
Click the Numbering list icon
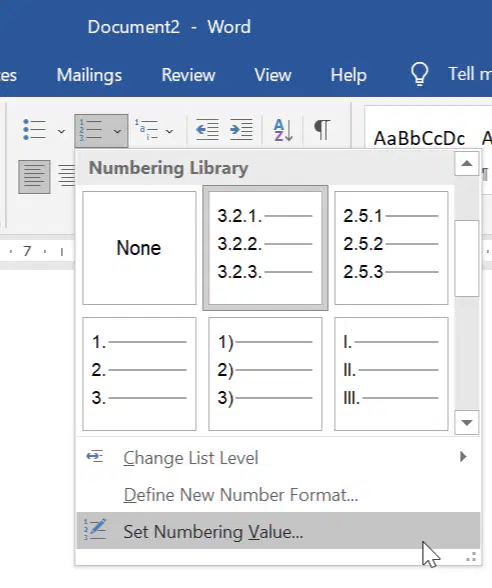90,131
